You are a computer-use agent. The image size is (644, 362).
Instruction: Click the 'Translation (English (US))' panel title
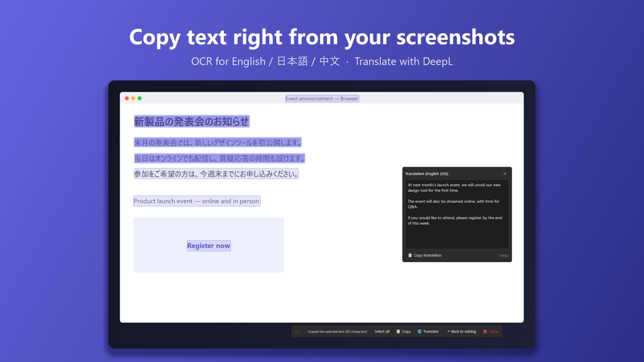tap(427, 173)
